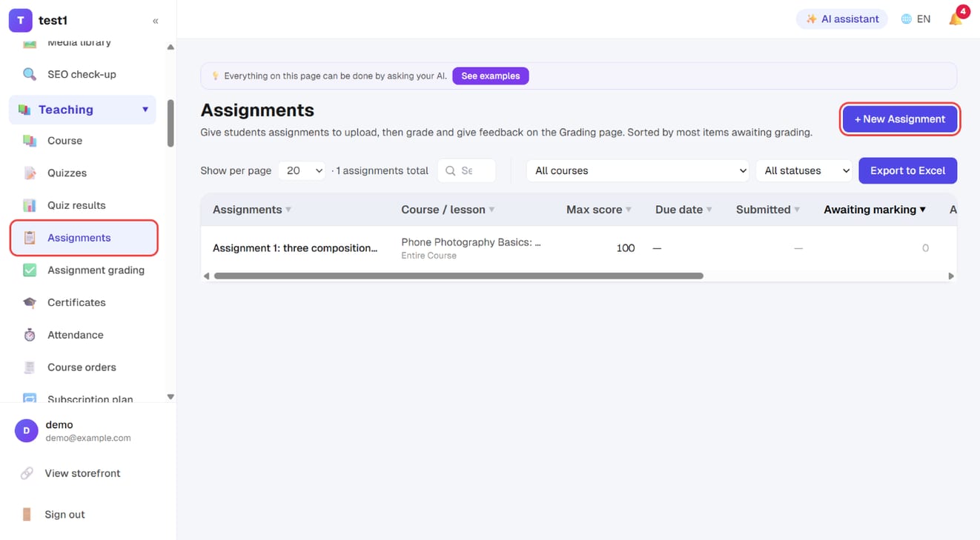
Task: Open the notifications bell icon
Action: 956,19
